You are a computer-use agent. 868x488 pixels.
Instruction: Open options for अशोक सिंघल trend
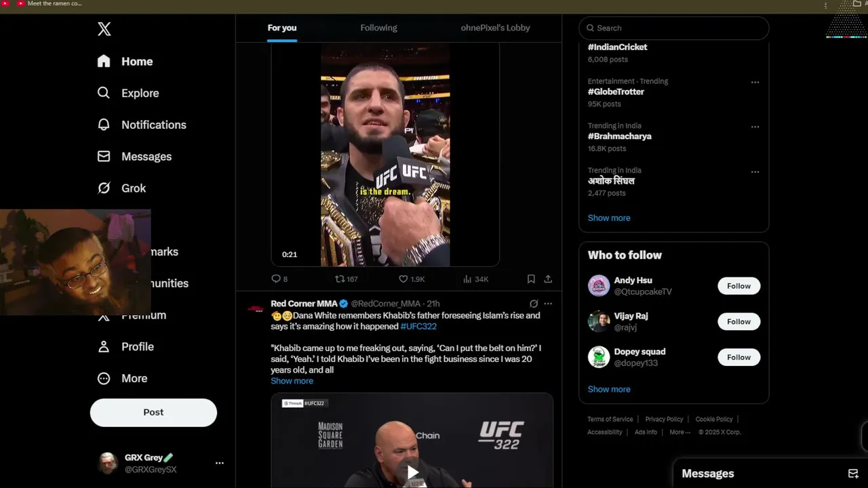click(x=755, y=171)
